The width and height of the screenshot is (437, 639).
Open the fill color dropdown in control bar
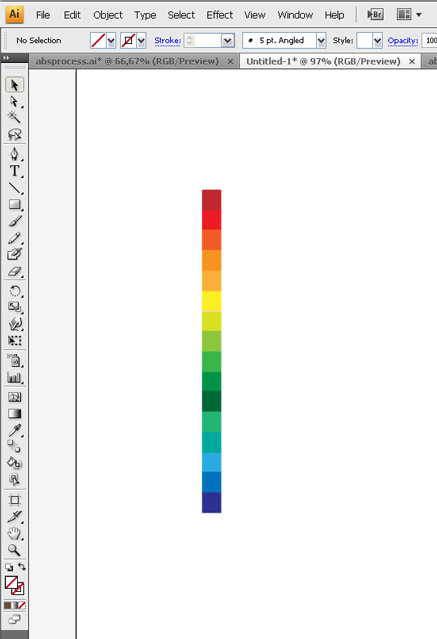(111, 41)
